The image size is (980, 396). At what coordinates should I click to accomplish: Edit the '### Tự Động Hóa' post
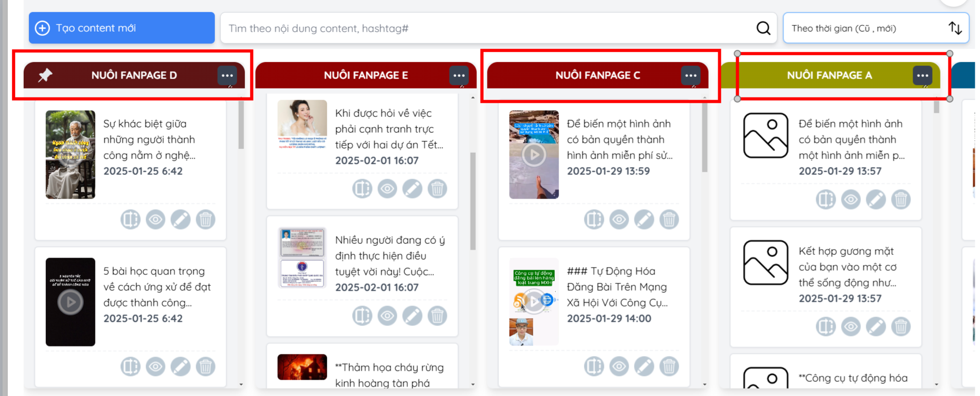click(644, 367)
